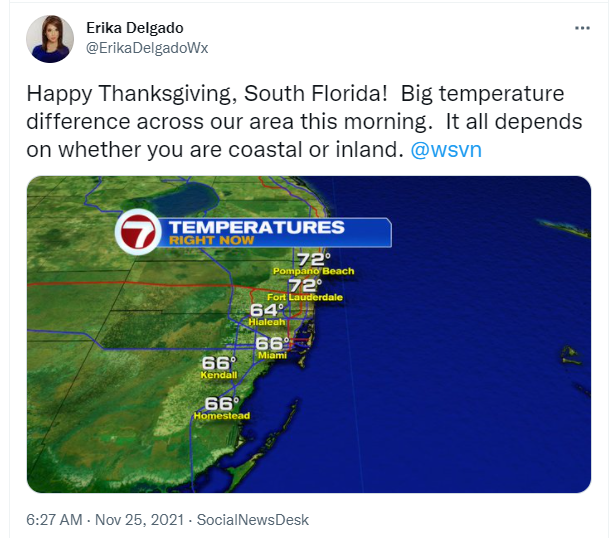Click the channel 7 logo on the map
The height and width of the screenshot is (538, 611).
pos(138,232)
